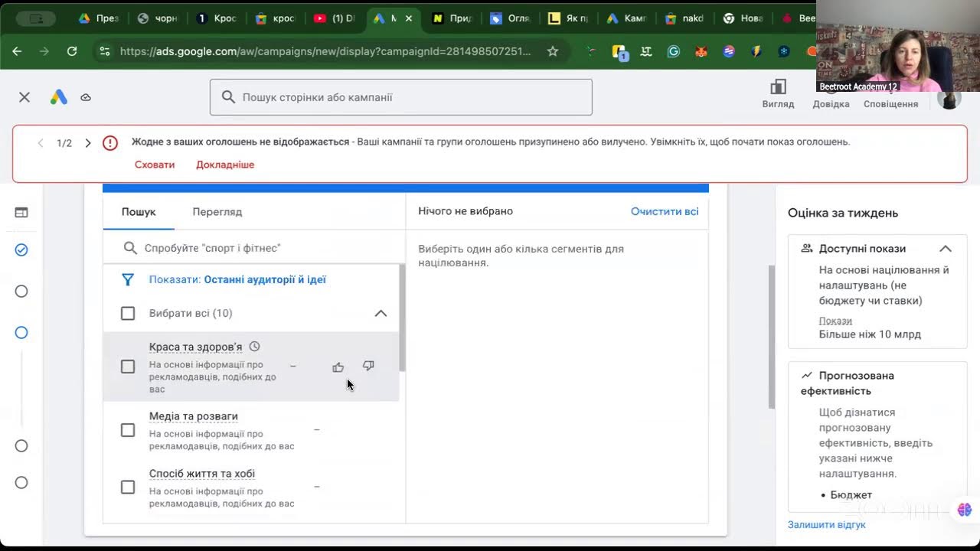Check the Вибрати всі (10) checkbox
The width and height of the screenshot is (980, 551).
tap(128, 313)
